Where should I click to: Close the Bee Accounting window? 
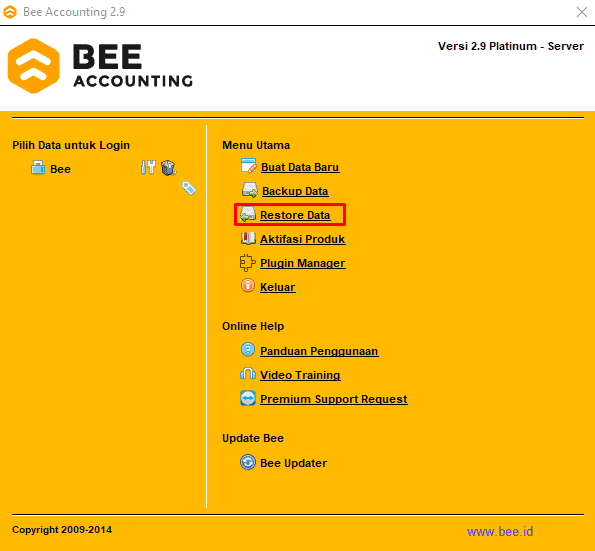click(x=581, y=12)
